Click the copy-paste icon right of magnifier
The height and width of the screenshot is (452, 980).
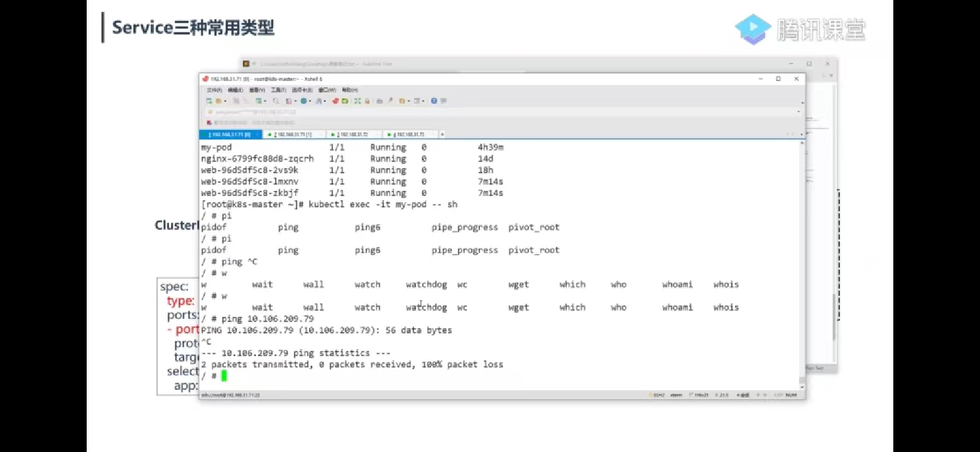point(288,100)
